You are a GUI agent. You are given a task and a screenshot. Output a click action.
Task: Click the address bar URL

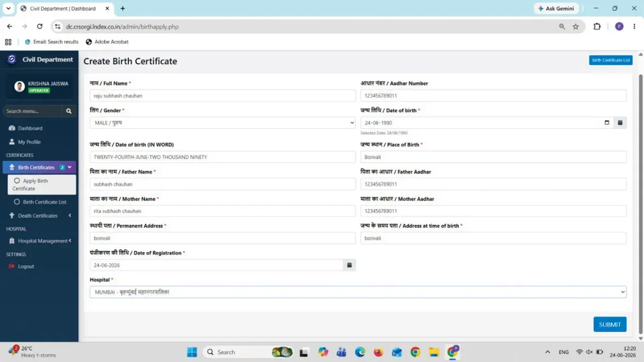point(122,26)
